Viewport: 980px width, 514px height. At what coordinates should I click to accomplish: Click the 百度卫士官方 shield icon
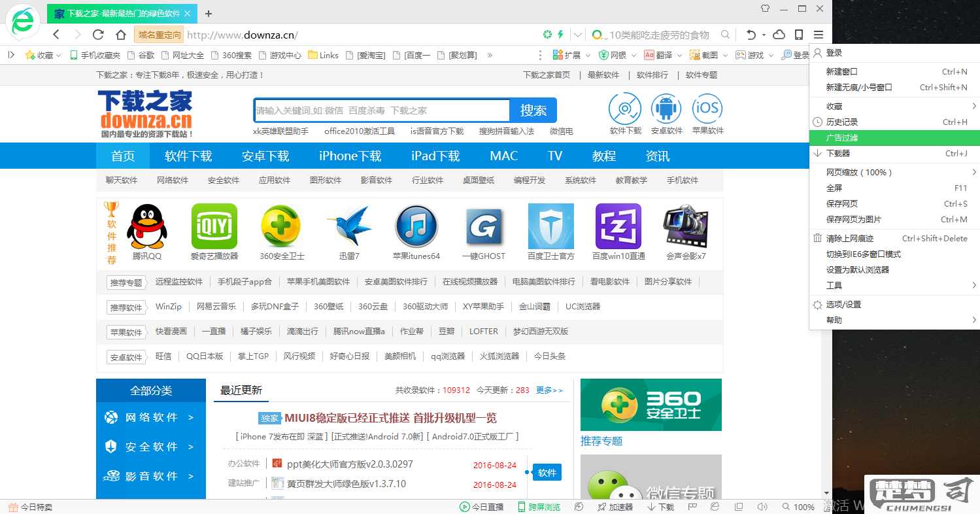(550, 226)
